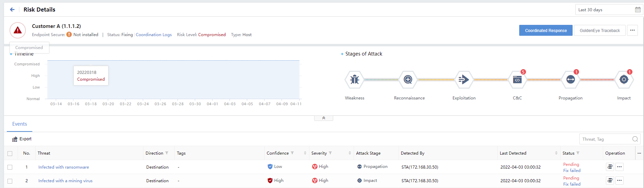This screenshot has height=188, width=644.
Task: Open more options next to GoldenEye Traceback
Action: 632,30
